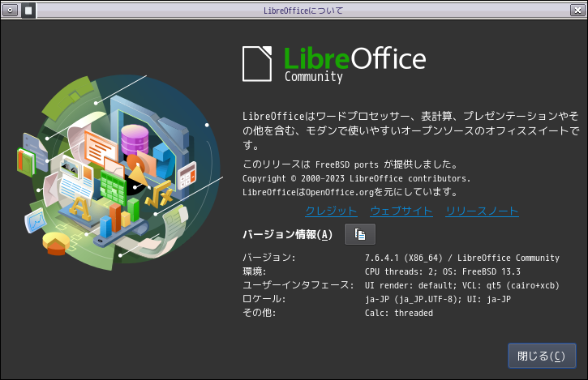Image resolution: width=588 pixels, height=380 pixels.
Task: Open the クレジット link
Action: pos(331,211)
